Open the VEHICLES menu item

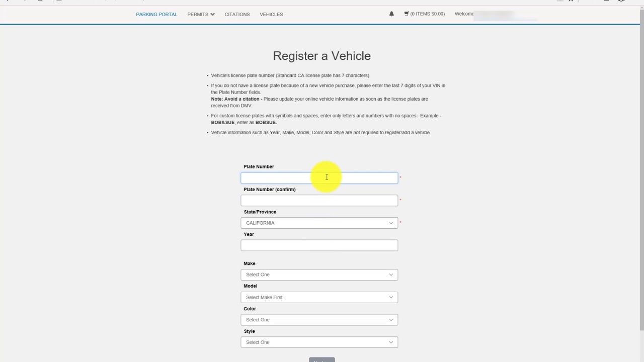coord(271,14)
